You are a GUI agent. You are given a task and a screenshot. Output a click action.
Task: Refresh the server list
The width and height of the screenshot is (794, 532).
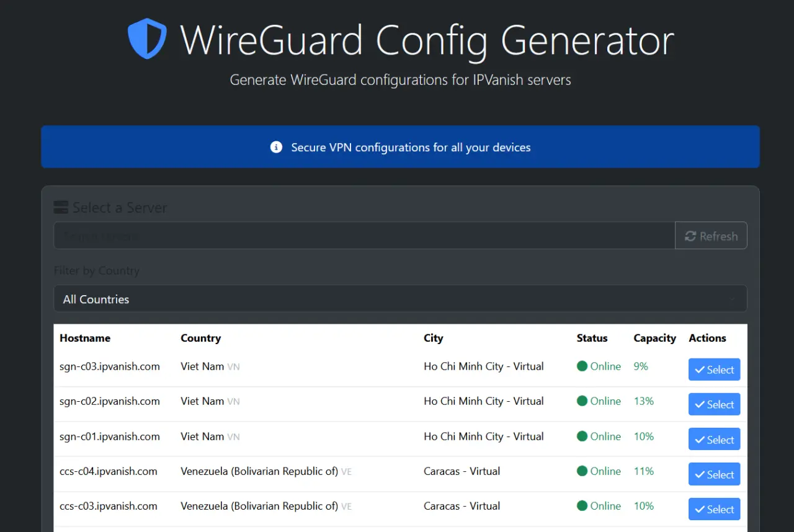(x=711, y=236)
